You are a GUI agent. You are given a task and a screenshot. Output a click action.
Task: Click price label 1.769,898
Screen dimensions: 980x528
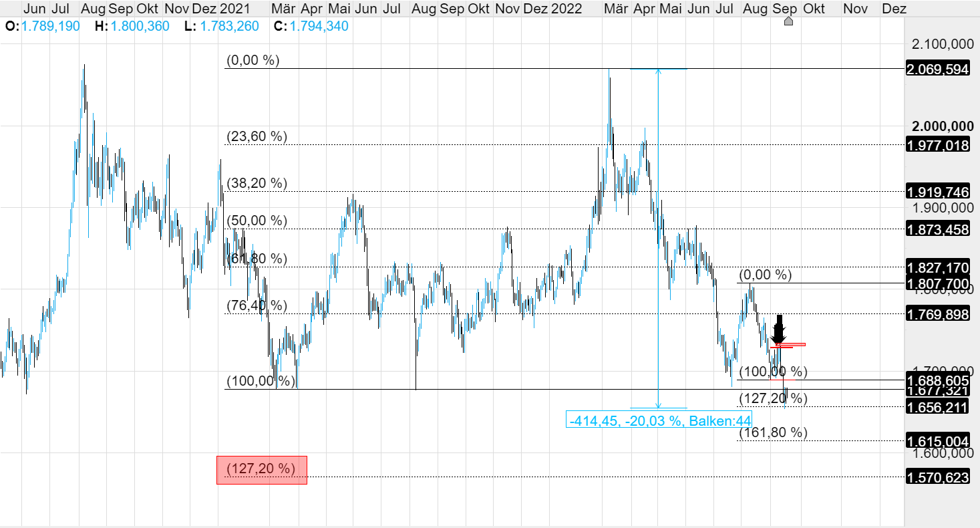point(937,313)
